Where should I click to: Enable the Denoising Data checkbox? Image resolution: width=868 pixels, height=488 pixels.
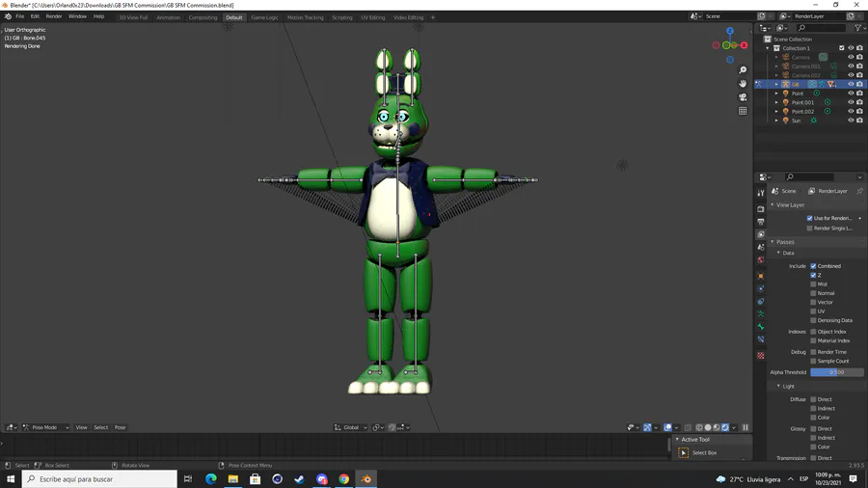pos(813,320)
